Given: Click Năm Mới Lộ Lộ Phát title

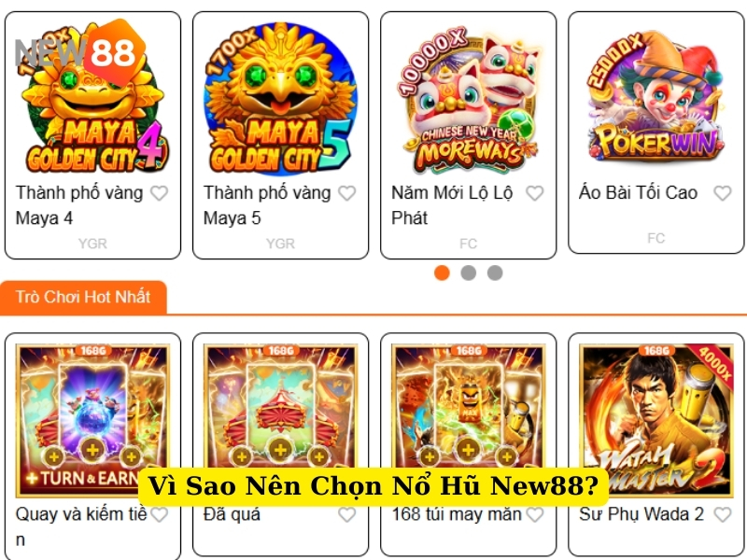Looking at the screenshot, I should (x=452, y=205).
